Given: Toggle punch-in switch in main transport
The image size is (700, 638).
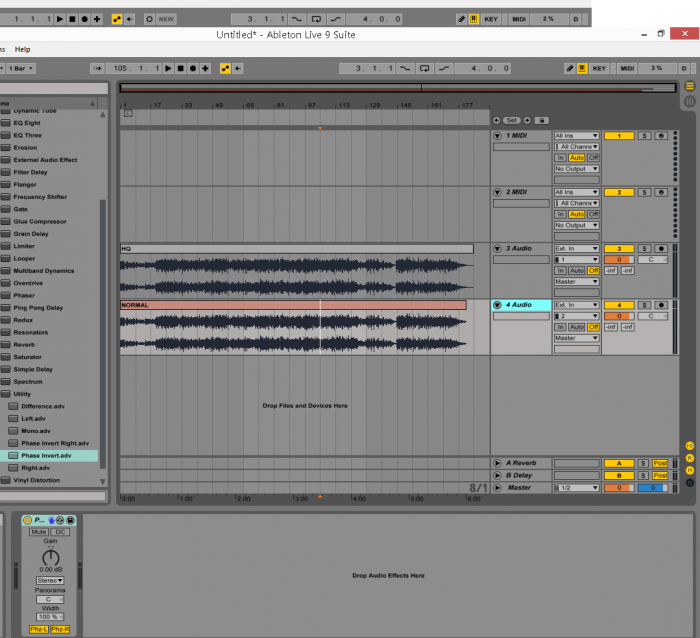Looking at the screenshot, I should click(404, 68).
